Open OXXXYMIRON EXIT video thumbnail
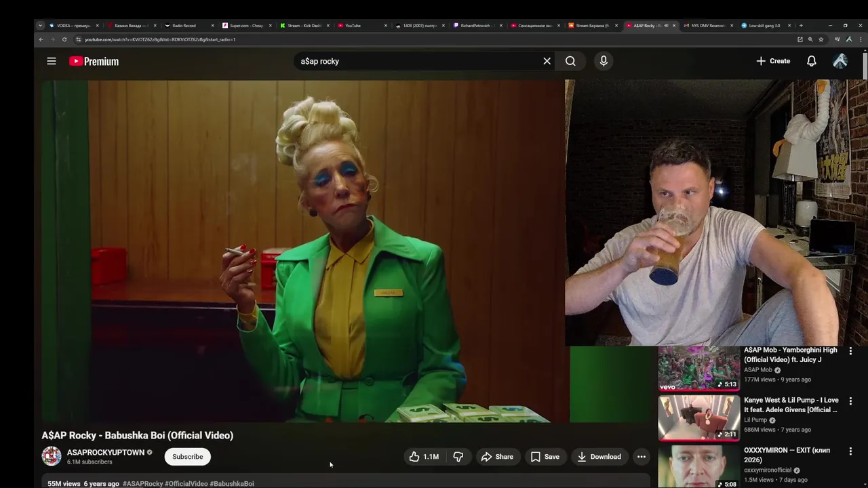Screen dimensions: 868x488 (x=698, y=466)
